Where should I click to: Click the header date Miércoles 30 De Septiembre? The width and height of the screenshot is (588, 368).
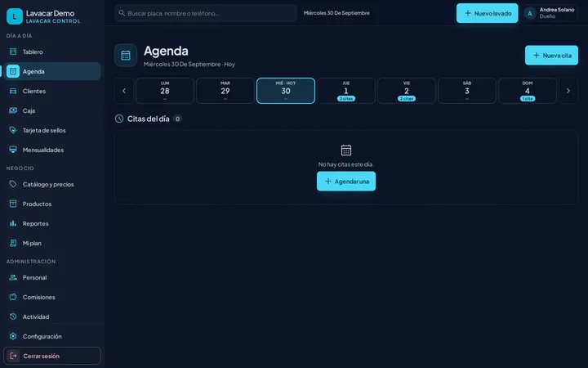coord(336,13)
